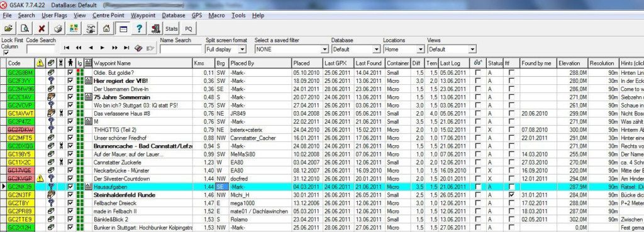Open the User Flags menu
The image size is (644, 232).
click(x=55, y=15)
